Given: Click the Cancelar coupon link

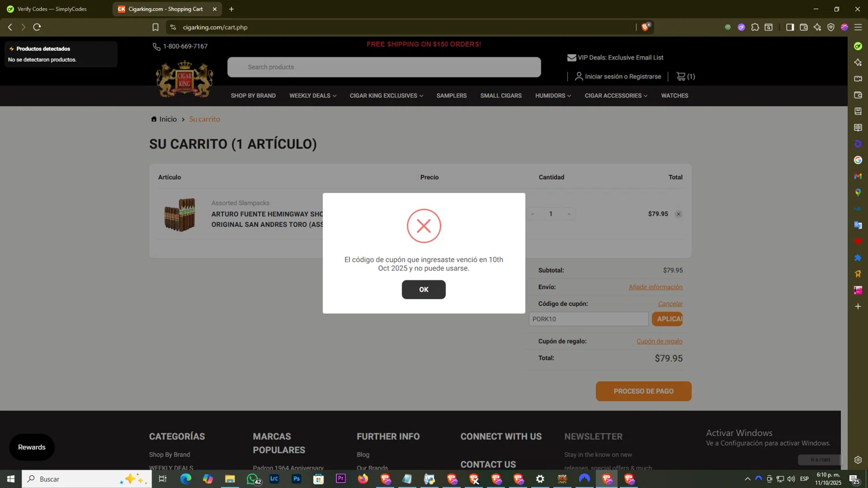Looking at the screenshot, I should click(x=670, y=304).
